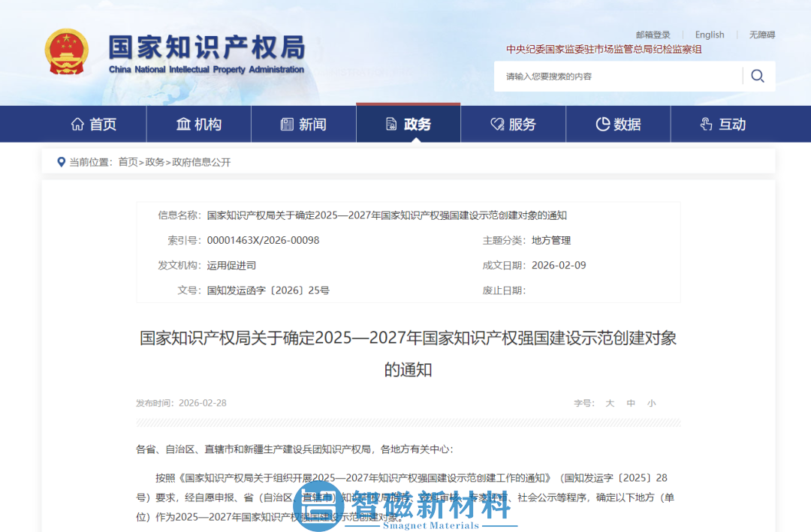Open the 新闻 news icon
The height and width of the screenshot is (532, 811).
pyautogui.click(x=287, y=124)
